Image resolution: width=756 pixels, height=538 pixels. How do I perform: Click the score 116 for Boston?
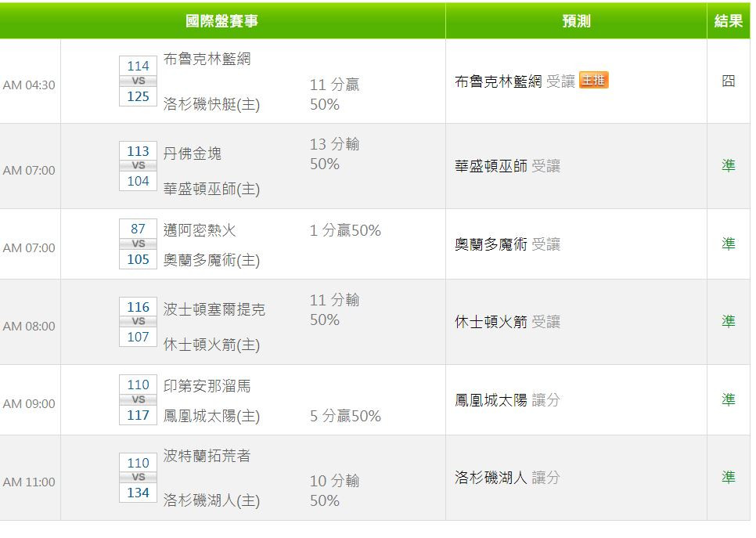pyautogui.click(x=138, y=307)
